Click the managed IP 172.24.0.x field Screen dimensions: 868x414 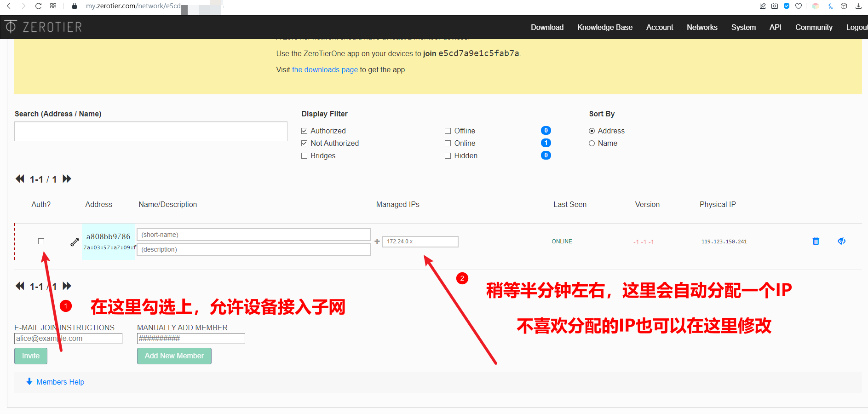point(420,241)
